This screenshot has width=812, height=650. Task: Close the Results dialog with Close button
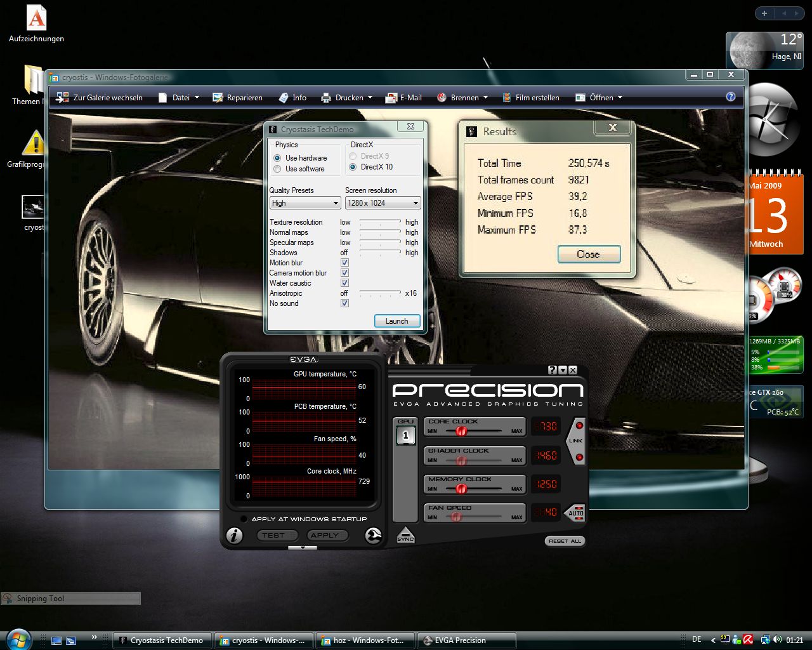coord(589,254)
